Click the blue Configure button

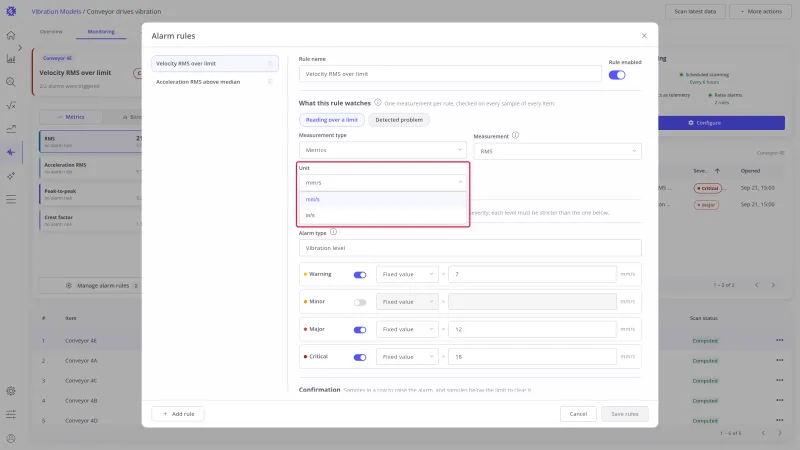(721, 123)
